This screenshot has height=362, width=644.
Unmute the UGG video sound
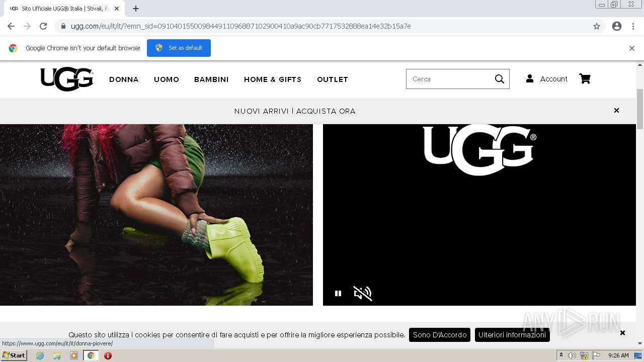pos(363,293)
